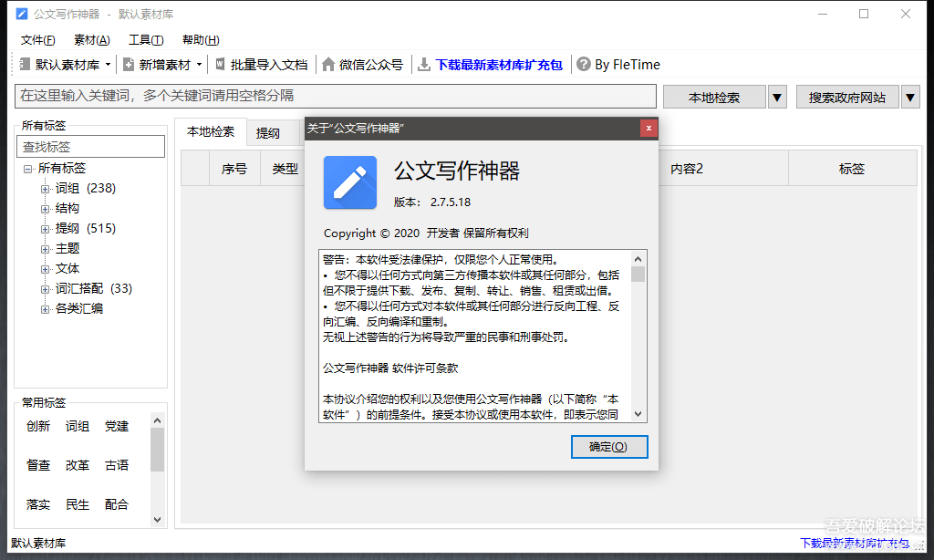The image size is (934, 560).
Task: Expand the 提纲 (515) tree node
Action: 45,229
